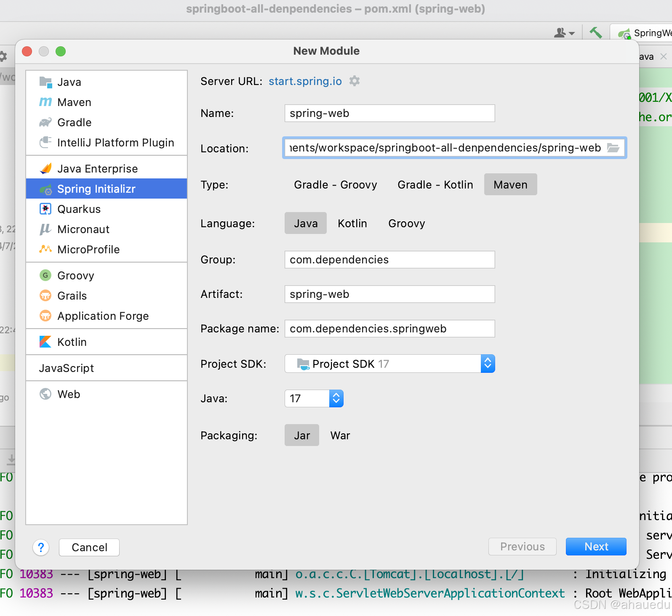This screenshot has height=616, width=672.
Task: Choose the Groovy G icon
Action: [x=45, y=276]
